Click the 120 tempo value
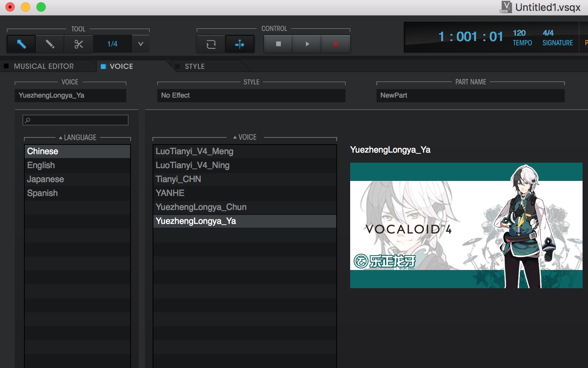Screen dimensions: 588x368 tap(519, 33)
